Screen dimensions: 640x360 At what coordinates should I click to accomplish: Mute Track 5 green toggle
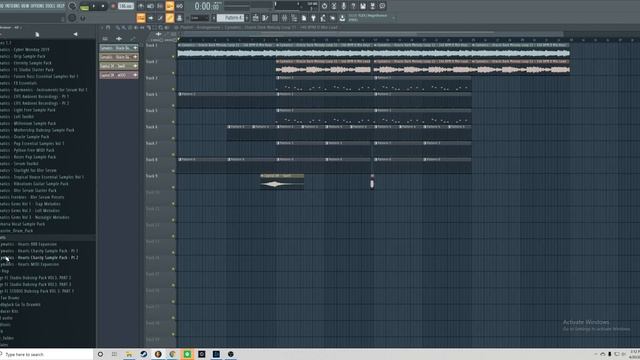point(173,122)
